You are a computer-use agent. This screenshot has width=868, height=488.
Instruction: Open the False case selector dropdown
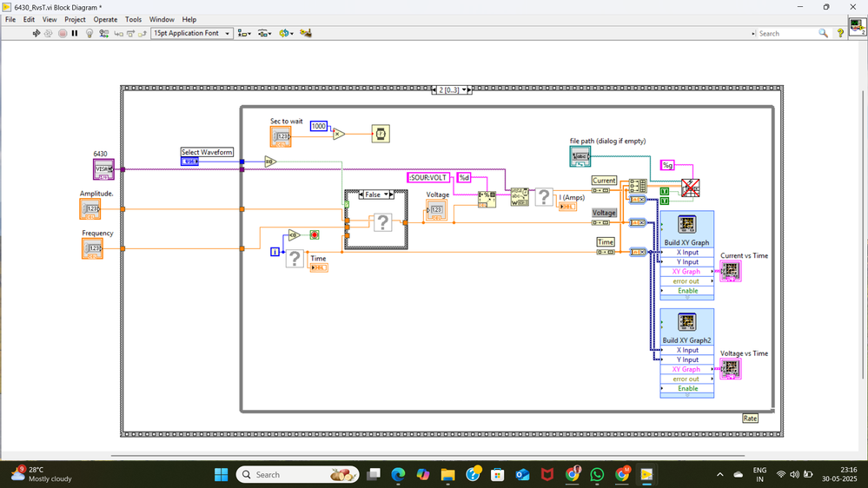tap(386, 195)
